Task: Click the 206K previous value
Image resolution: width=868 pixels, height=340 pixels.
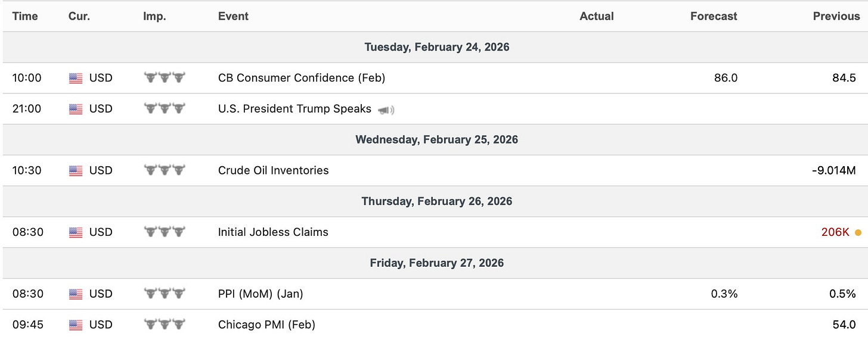Action: [835, 232]
